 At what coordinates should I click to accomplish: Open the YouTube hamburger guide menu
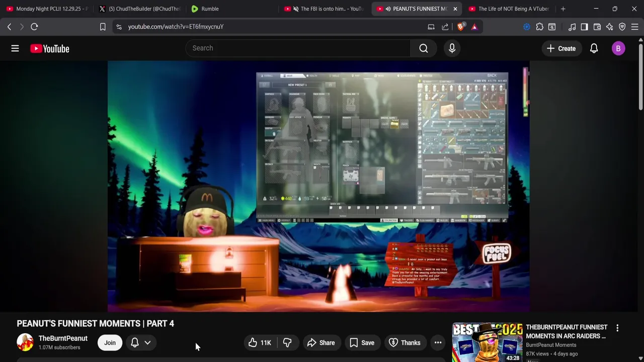point(15,48)
